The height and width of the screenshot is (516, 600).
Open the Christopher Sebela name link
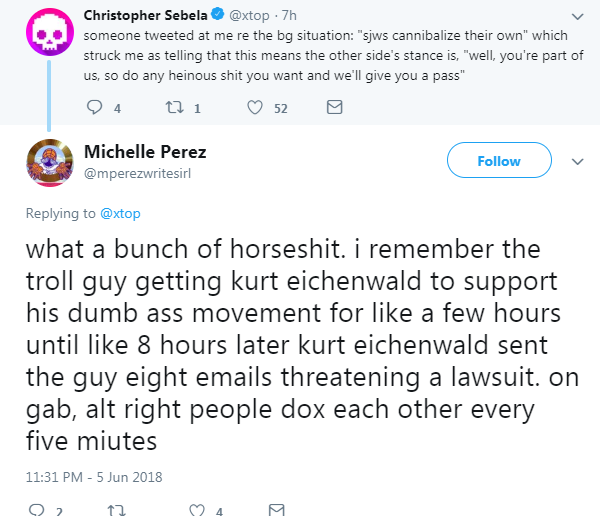pyautogui.click(x=145, y=15)
